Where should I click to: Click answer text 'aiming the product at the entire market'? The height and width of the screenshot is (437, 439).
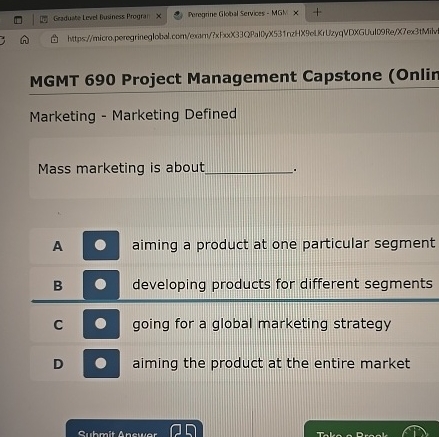(271, 363)
